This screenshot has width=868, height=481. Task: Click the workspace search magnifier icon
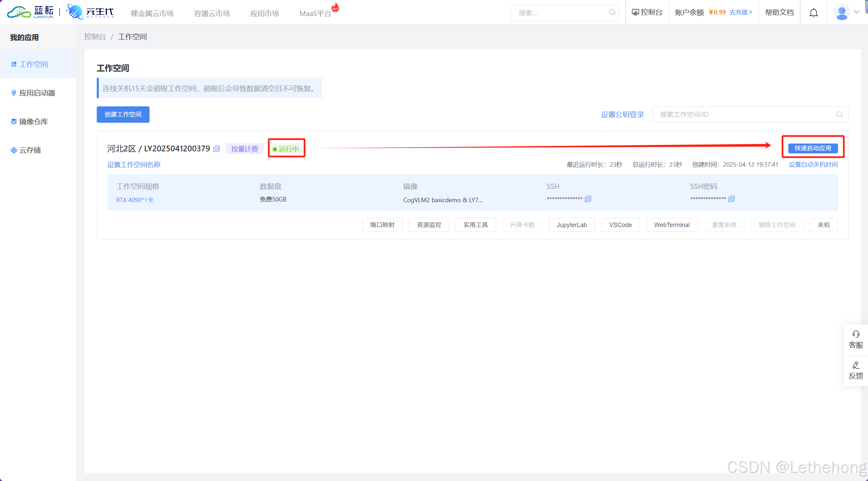[x=839, y=115]
